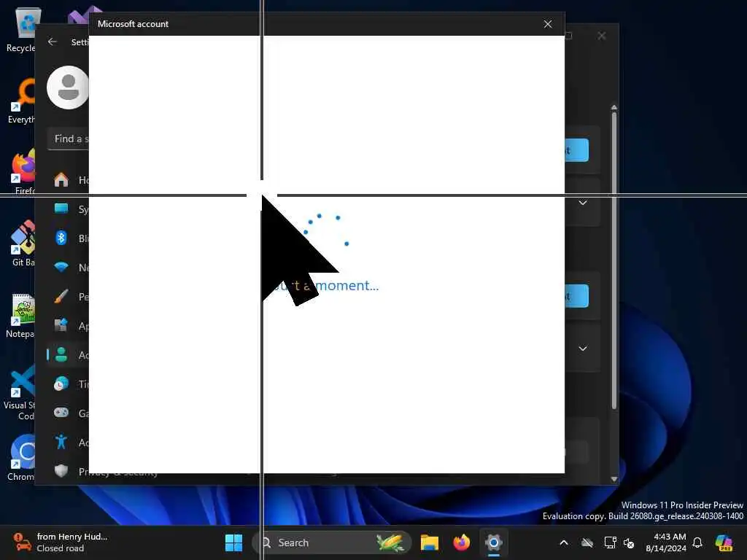Screen dimensions: 747x560
Task: Open Firefox from the taskbar
Action: tap(461, 542)
